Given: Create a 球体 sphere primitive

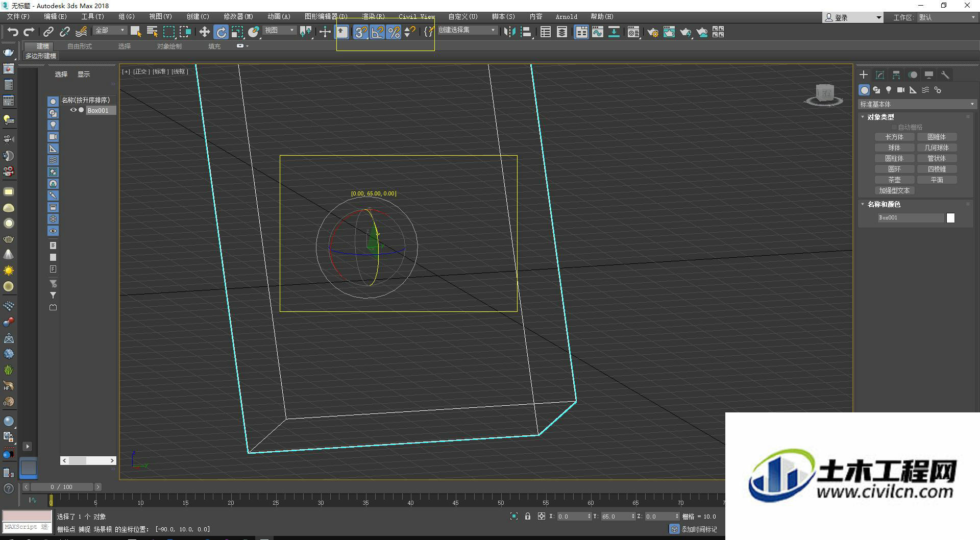Looking at the screenshot, I should pos(894,148).
